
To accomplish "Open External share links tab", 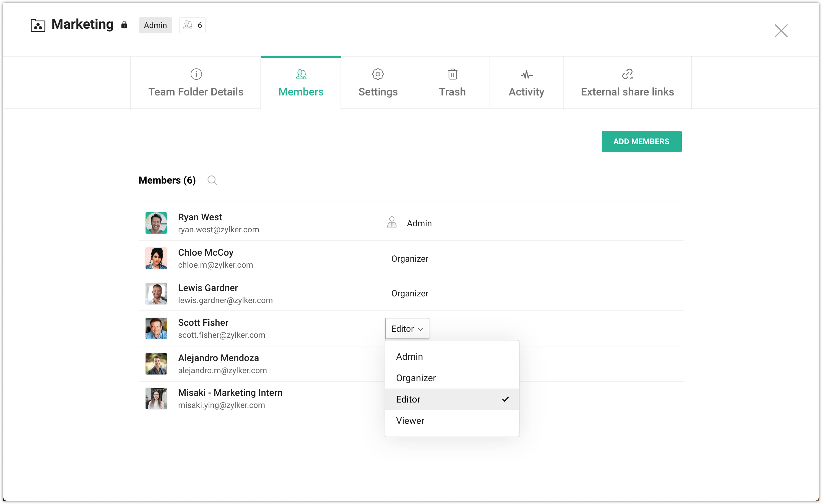I will 627,83.
